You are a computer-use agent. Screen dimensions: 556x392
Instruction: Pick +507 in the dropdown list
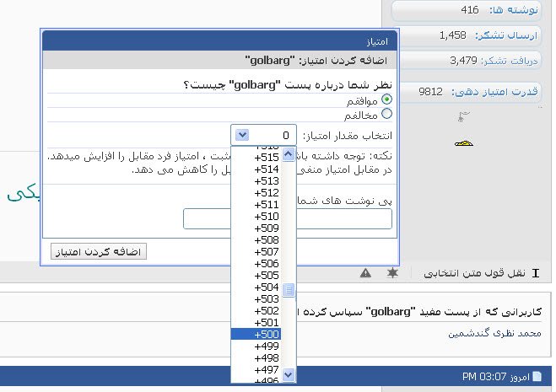[x=256, y=252]
